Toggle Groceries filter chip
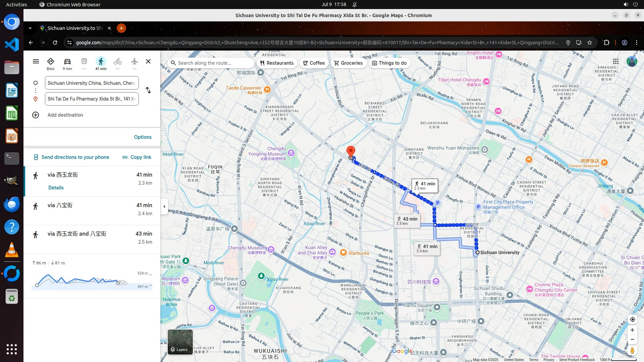The width and height of the screenshot is (644, 362). click(348, 63)
